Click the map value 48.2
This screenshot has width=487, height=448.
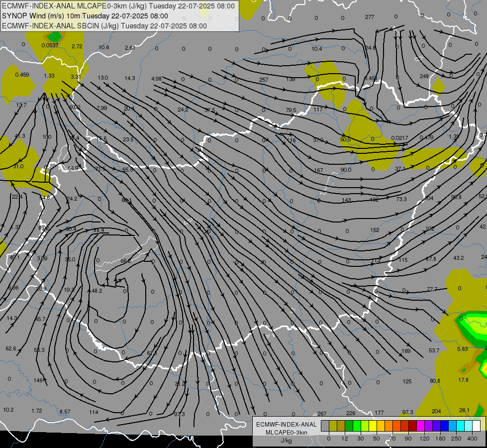tap(97, 291)
